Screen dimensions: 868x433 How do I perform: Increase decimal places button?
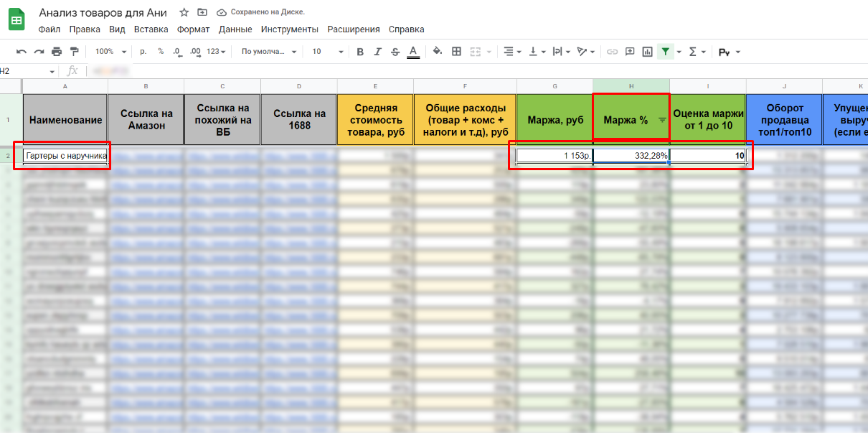click(196, 52)
